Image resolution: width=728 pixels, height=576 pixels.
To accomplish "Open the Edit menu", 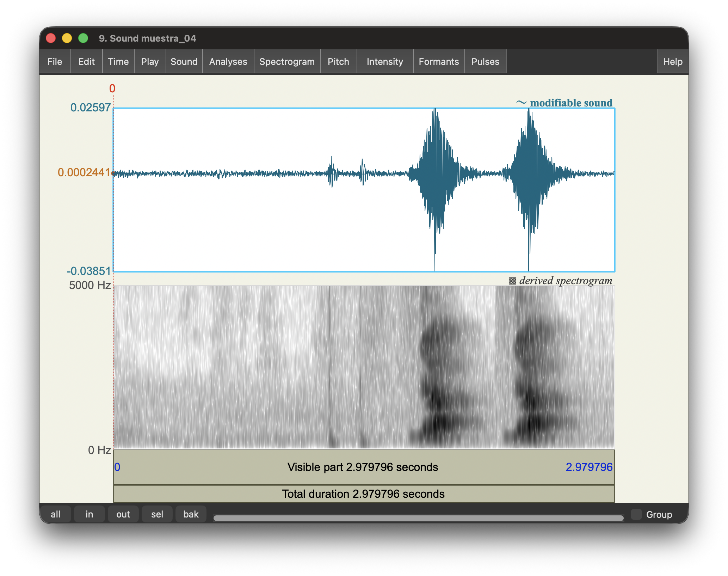I will (x=86, y=61).
